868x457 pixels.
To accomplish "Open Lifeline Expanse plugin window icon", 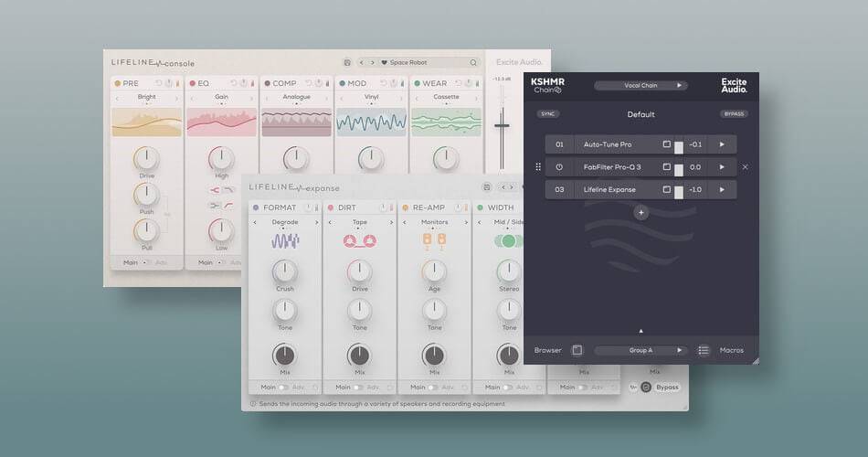I will pyautogui.click(x=666, y=189).
